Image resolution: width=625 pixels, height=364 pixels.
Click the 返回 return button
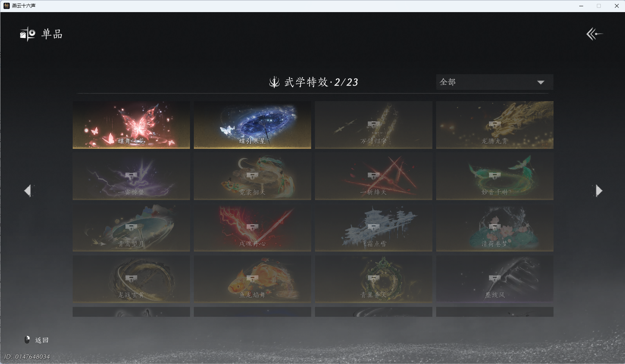point(42,340)
